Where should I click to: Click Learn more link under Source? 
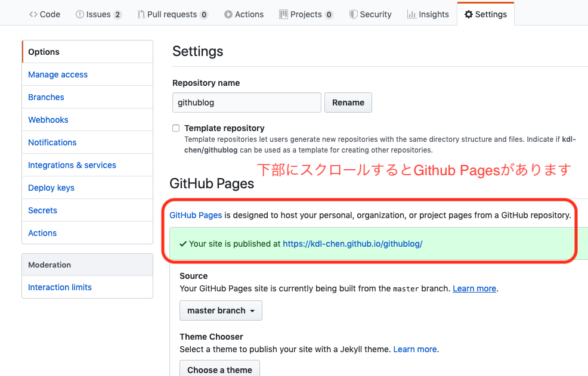(x=474, y=288)
